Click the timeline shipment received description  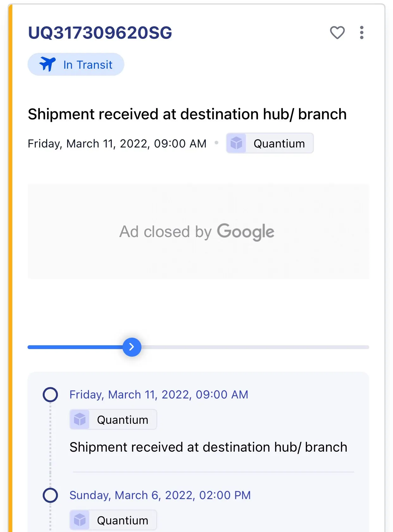click(208, 447)
